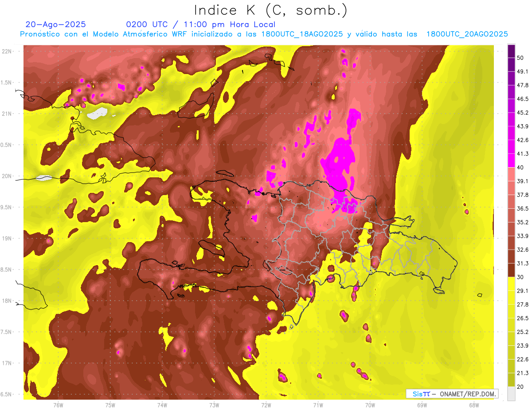Click the '74W' longitude label
Viewport: 532px width, 411px height.
pos(162,405)
